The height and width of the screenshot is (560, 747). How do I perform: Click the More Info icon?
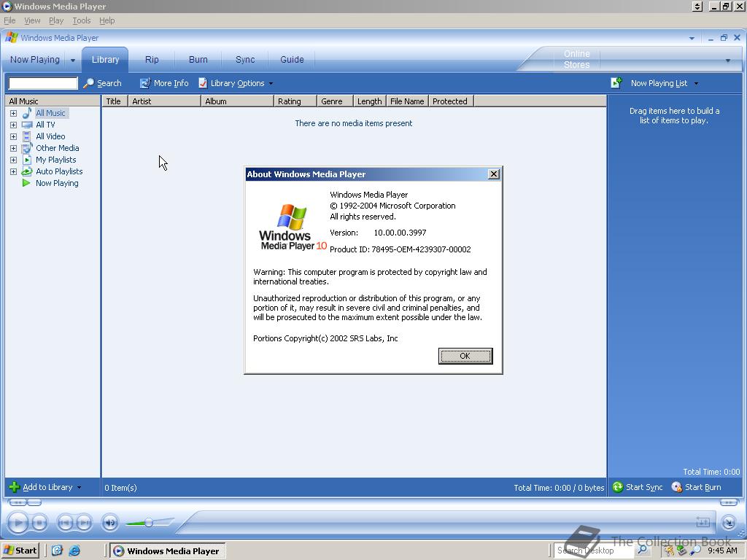pos(145,83)
